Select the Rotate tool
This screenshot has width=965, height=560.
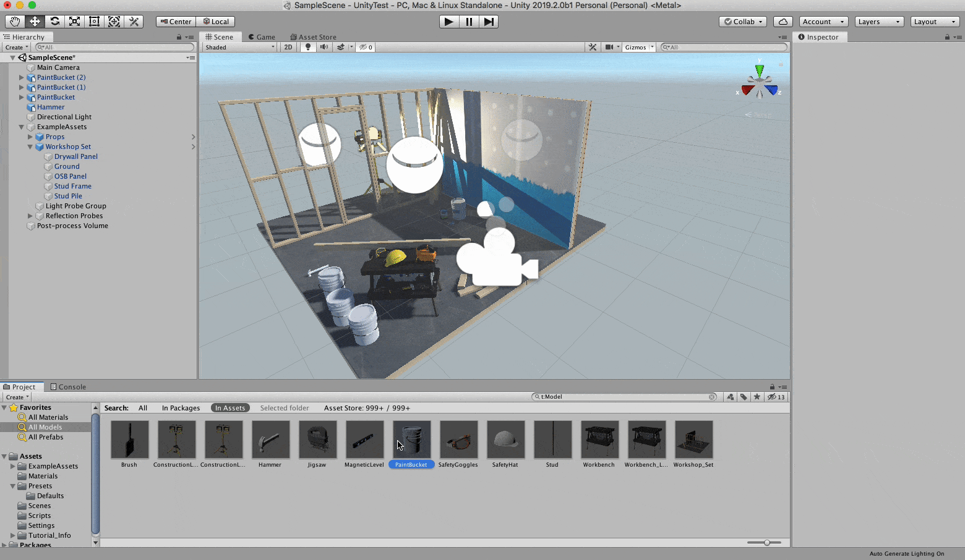tap(54, 21)
